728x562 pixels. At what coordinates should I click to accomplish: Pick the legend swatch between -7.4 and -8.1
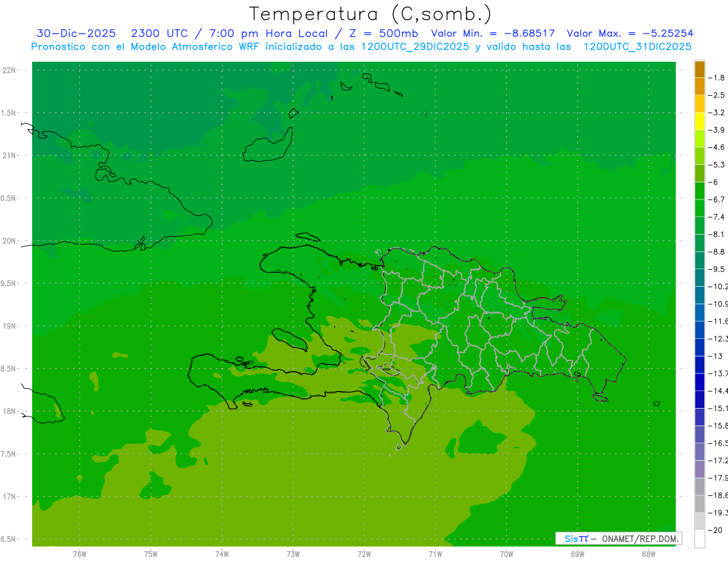pyautogui.click(x=699, y=226)
